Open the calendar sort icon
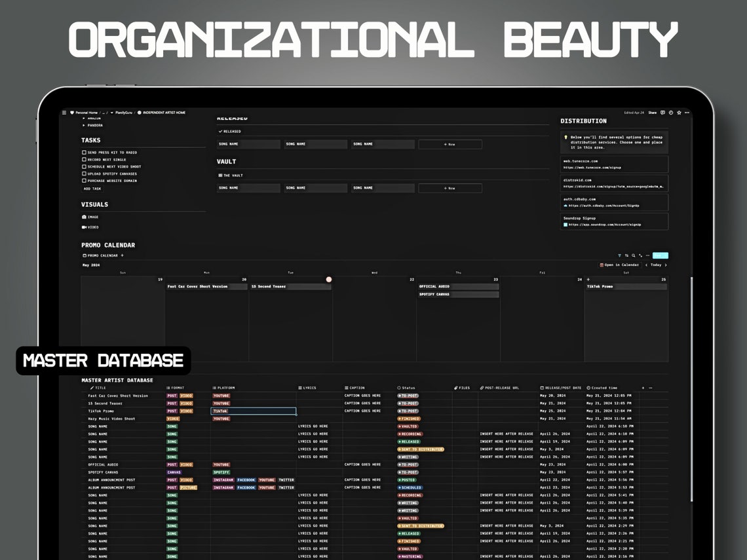Viewport: 747px width, 560px height. tap(626, 255)
